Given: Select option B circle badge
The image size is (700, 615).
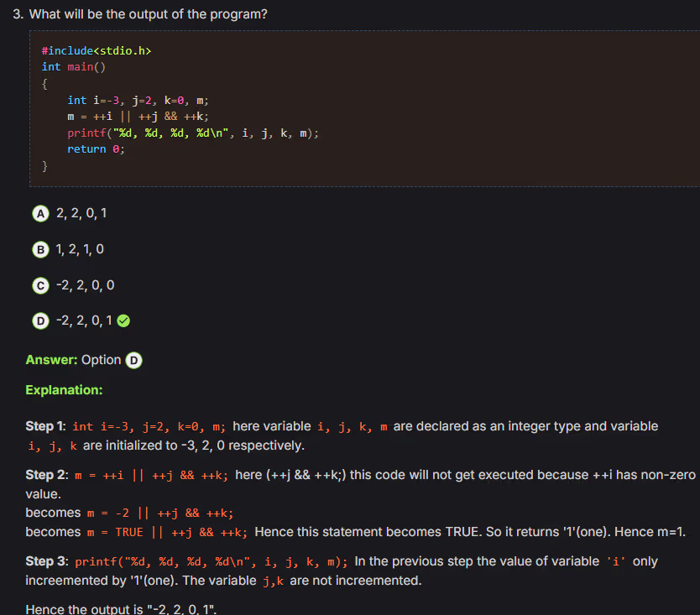Looking at the screenshot, I should (39, 249).
